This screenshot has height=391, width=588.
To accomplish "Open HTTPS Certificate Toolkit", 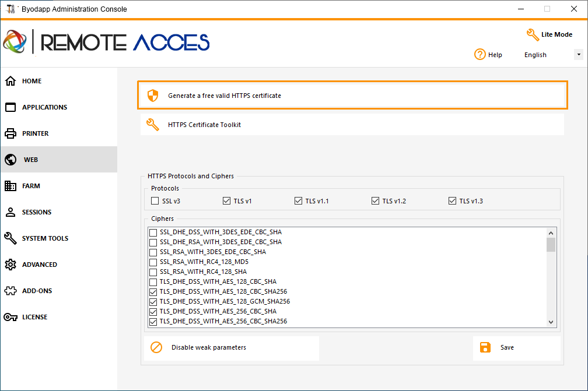I will 352,125.
